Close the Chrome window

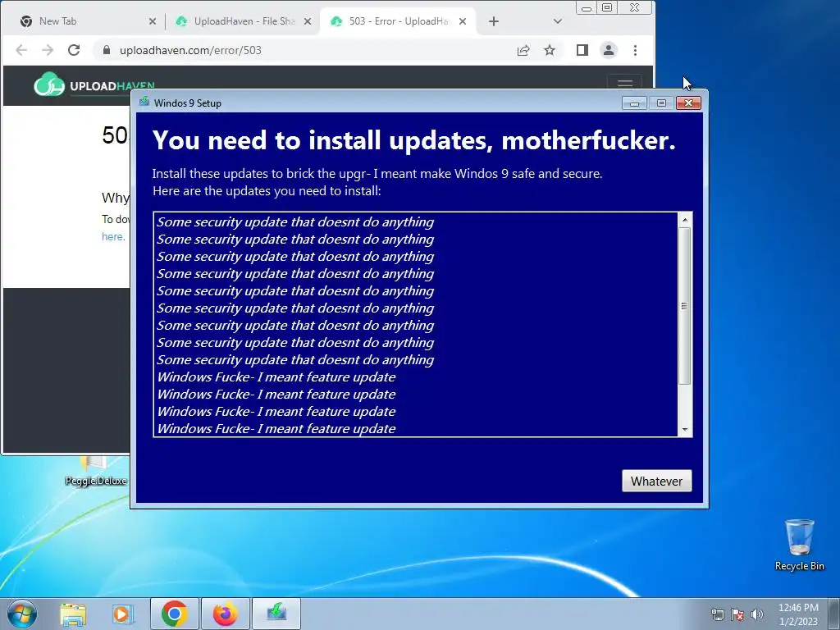coord(635,7)
